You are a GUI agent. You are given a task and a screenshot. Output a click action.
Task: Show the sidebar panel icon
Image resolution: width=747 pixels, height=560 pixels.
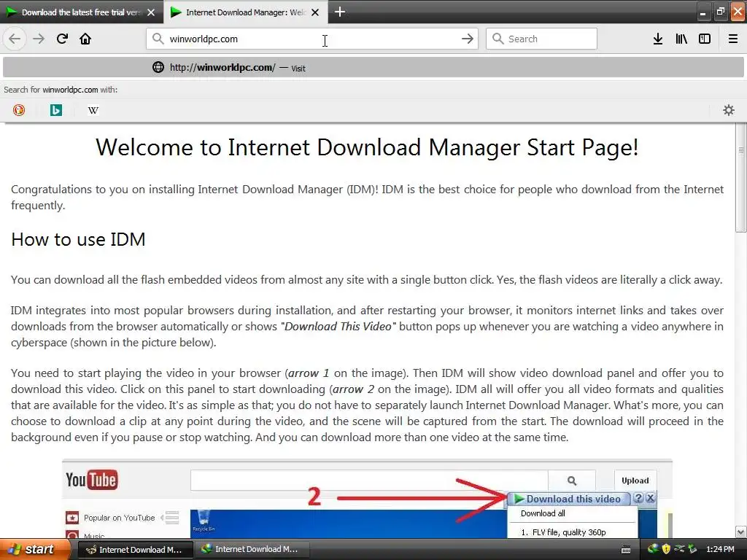(x=705, y=39)
